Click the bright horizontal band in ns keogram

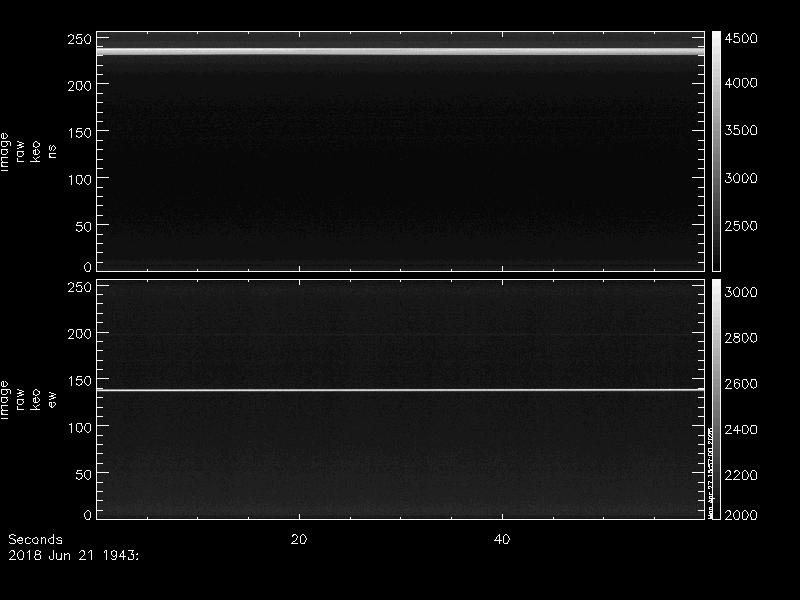pos(401,52)
